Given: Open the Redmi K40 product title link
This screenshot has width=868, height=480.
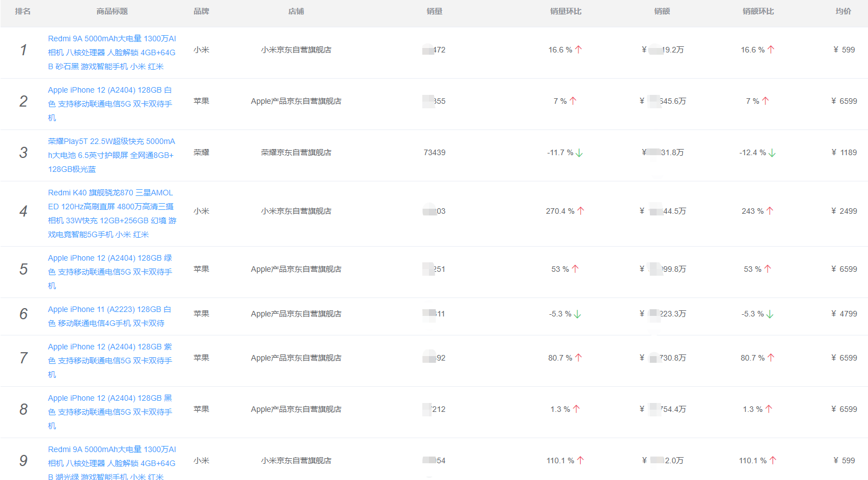Looking at the screenshot, I should (x=112, y=213).
